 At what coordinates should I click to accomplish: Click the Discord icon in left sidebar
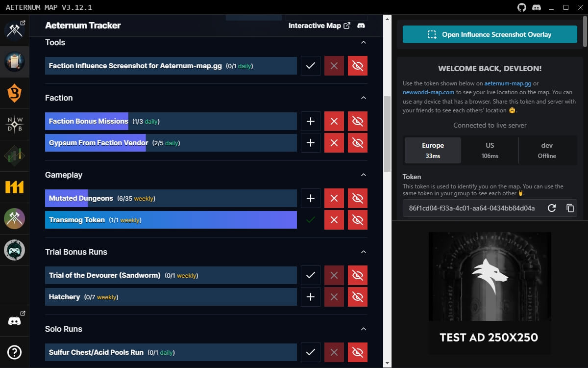click(14, 321)
